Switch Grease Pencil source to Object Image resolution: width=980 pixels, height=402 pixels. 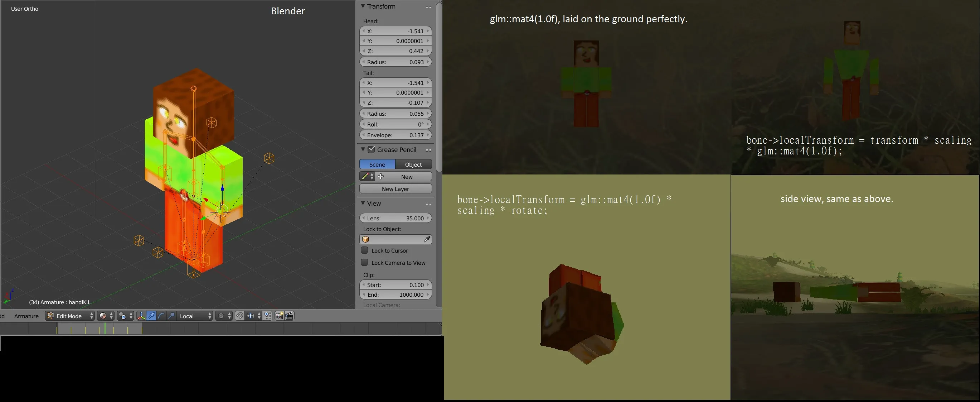(413, 164)
